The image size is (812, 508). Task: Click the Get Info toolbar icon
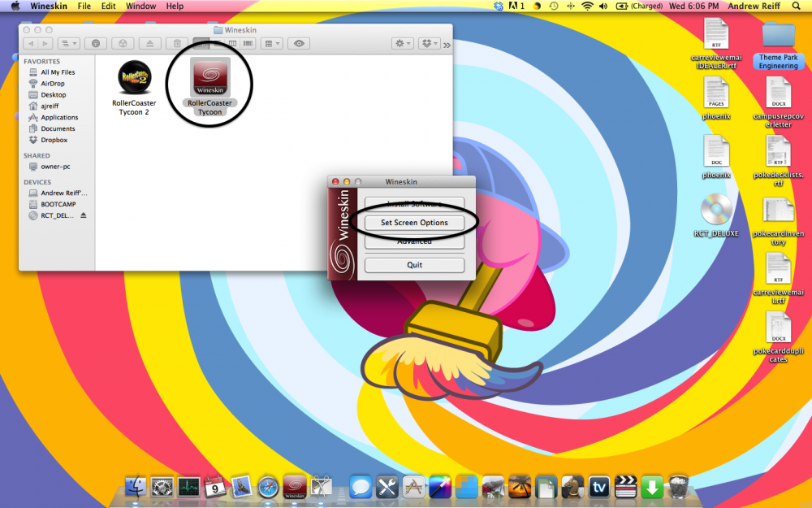95,43
